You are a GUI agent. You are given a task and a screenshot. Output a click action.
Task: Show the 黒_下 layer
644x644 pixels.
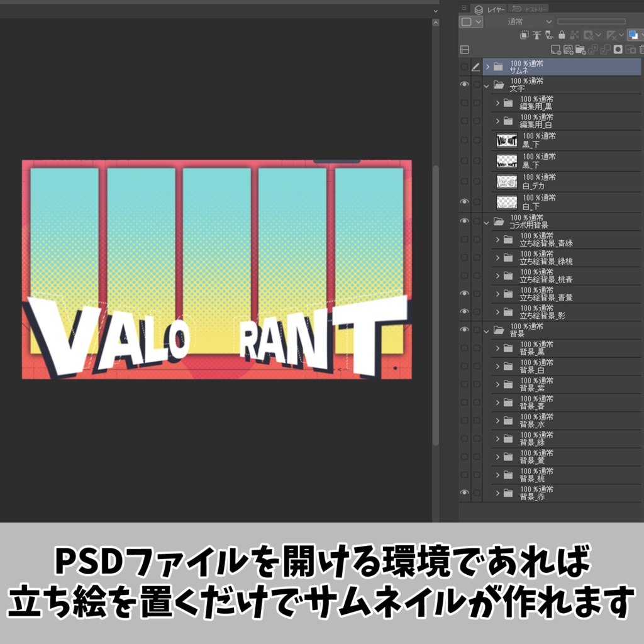click(x=464, y=141)
